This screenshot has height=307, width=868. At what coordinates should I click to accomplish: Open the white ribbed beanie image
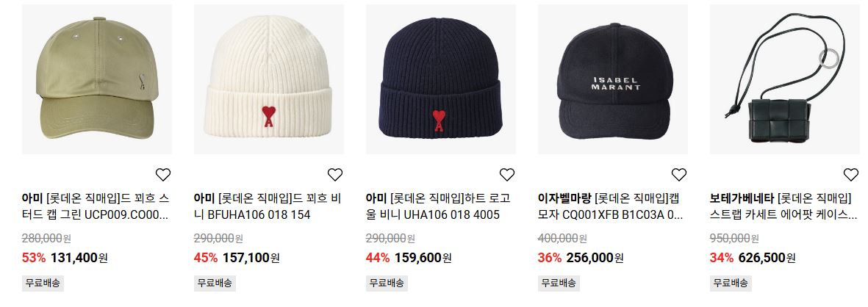click(268, 79)
